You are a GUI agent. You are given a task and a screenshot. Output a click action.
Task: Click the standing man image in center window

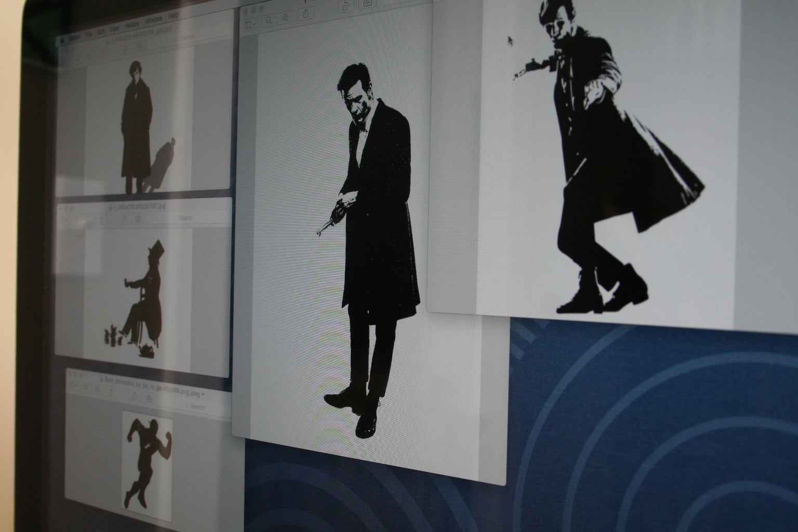pyautogui.click(x=368, y=251)
